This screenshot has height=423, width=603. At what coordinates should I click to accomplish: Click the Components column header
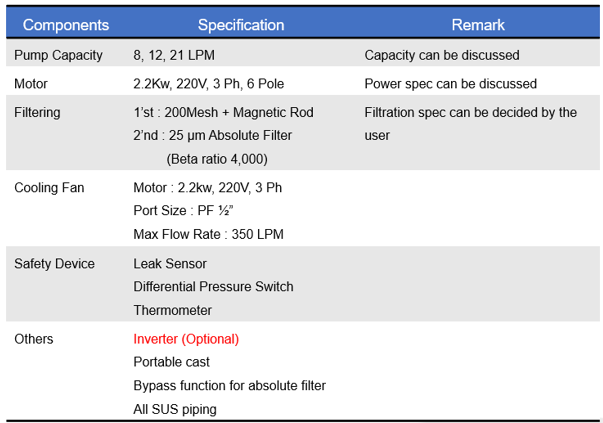pos(66,25)
